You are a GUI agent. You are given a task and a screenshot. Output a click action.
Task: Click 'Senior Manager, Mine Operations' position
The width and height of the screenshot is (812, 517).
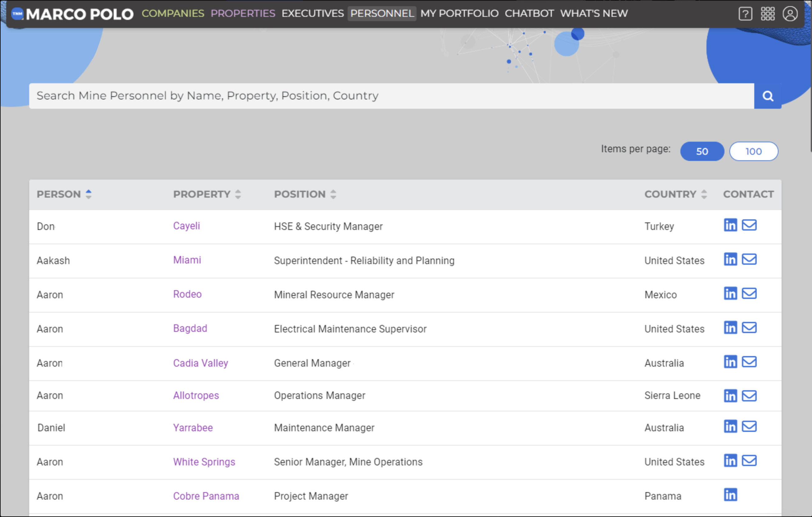click(348, 462)
